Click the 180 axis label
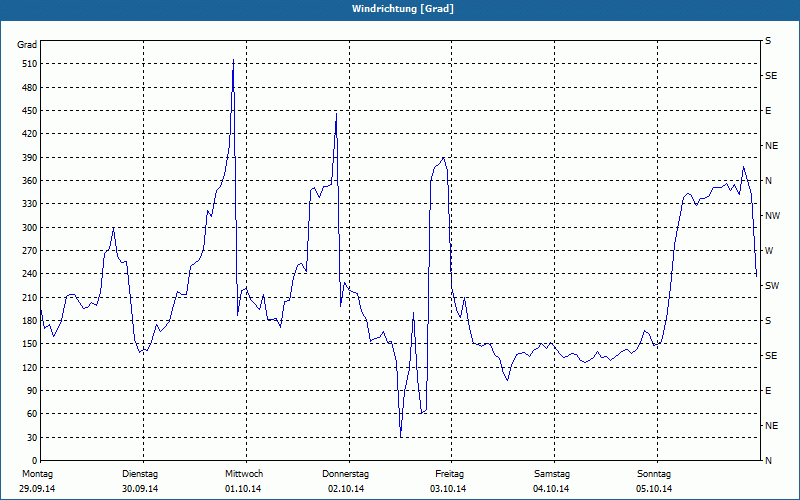This screenshot has height=500, width=800. (x=30, y=321)
